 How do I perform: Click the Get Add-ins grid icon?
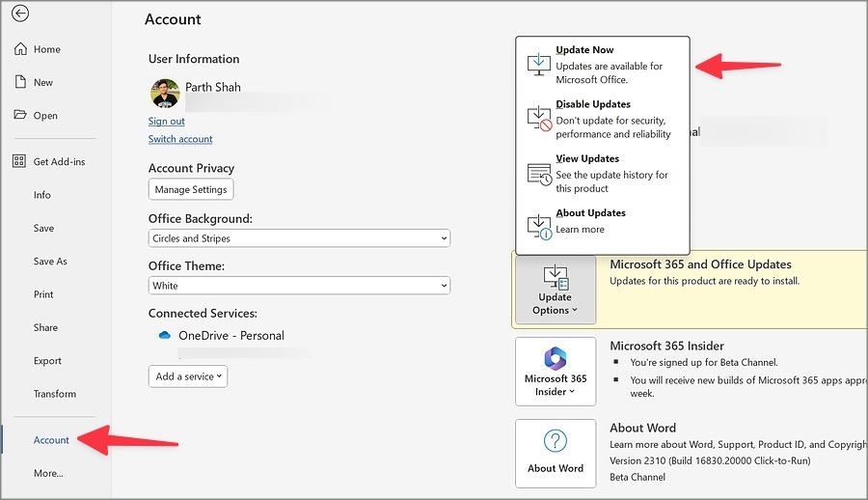pyautogui.click(x=19, y=161)
